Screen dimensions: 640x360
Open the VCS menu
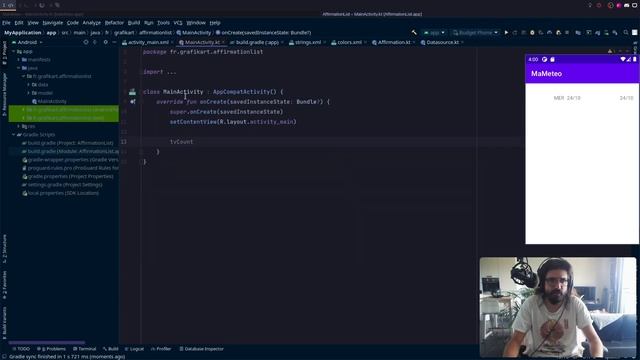click(178, 23)
